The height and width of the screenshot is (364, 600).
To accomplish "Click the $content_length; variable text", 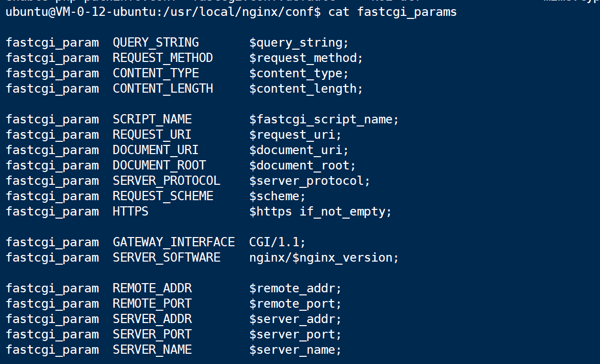I will 306,89.
